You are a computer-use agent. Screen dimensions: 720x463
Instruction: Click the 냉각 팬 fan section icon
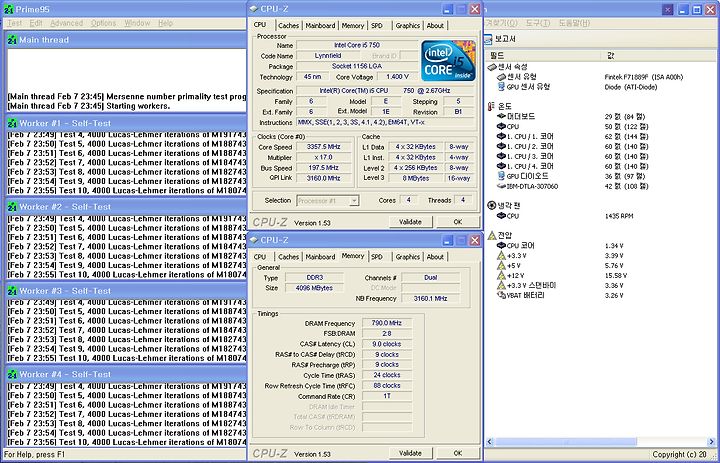tap(492, 206)
